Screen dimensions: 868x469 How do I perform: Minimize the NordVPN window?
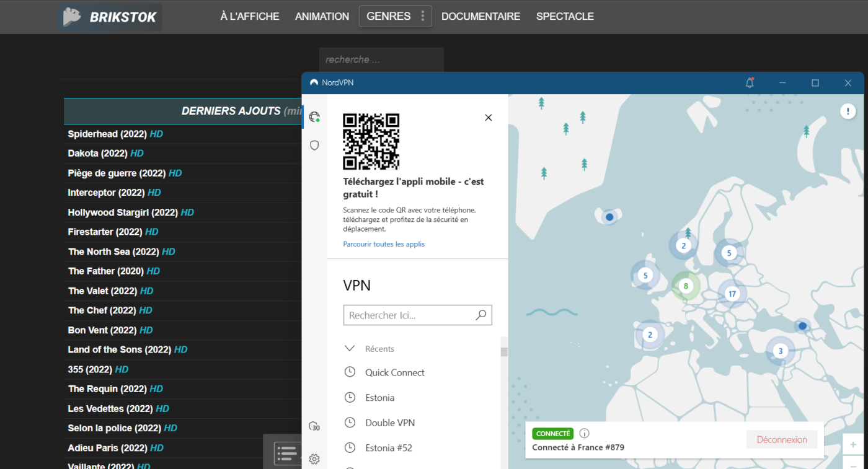[782, 83]
